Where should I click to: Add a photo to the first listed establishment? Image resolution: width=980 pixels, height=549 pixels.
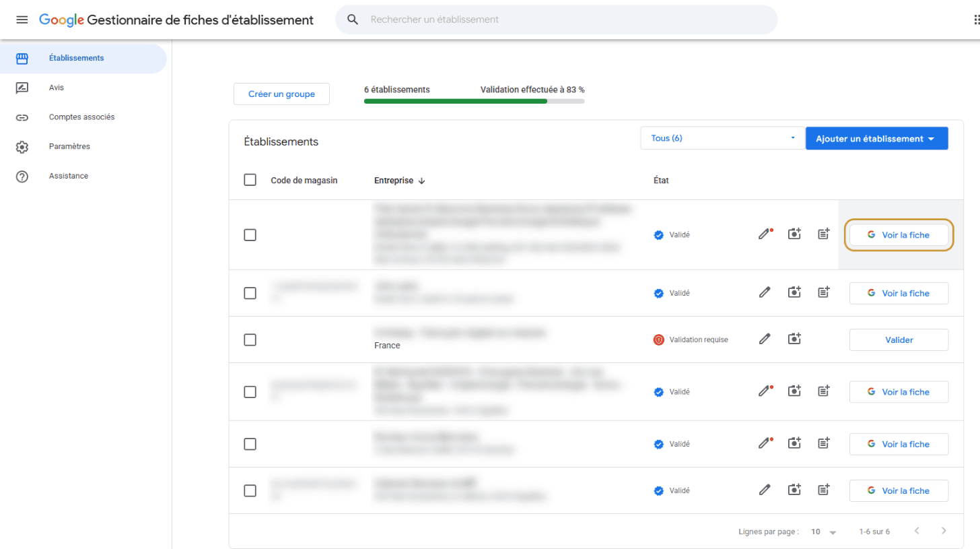click(794, 234)
